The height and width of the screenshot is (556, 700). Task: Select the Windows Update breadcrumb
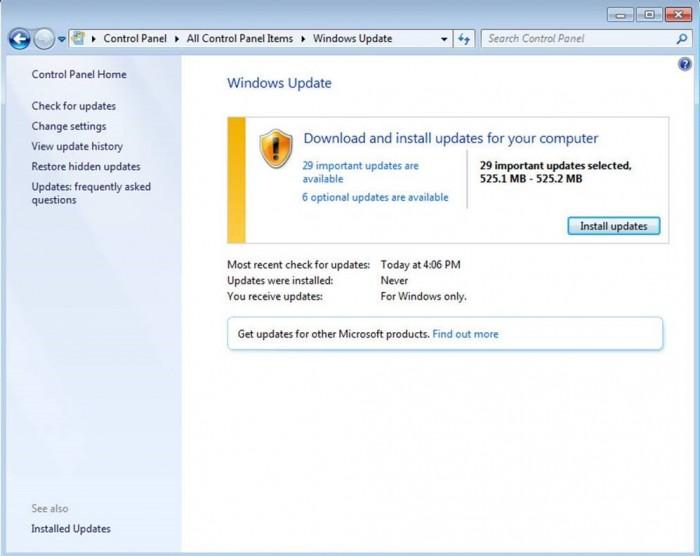click(352, 38)
